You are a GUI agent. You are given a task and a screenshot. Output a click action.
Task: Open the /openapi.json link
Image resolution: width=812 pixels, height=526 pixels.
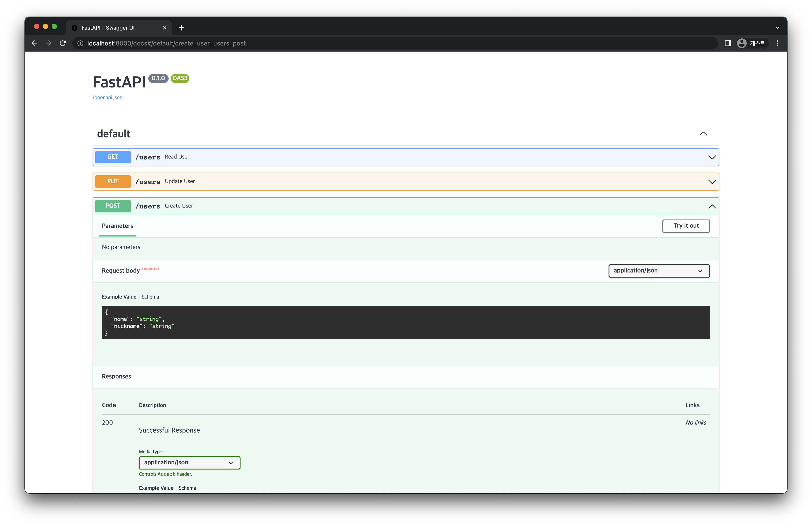[107, 97]
